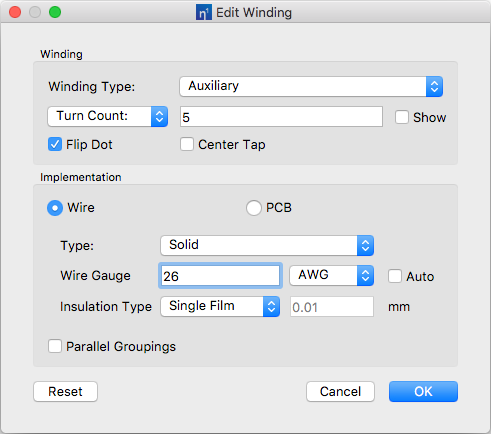Enable the Auto gauge checkbox
This screenshot has width=491, height=434.
(395, 276)
